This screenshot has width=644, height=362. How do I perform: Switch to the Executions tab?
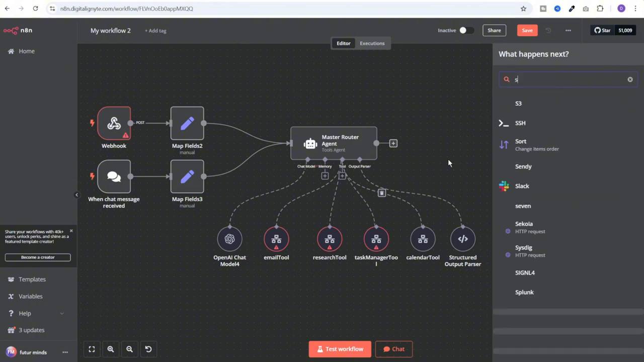click(372, 43)
